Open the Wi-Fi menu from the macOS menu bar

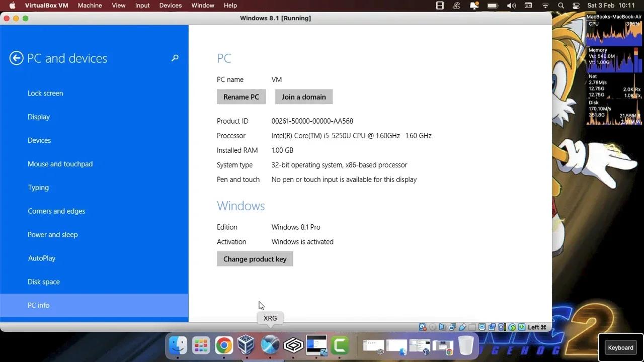pos(545,6)
